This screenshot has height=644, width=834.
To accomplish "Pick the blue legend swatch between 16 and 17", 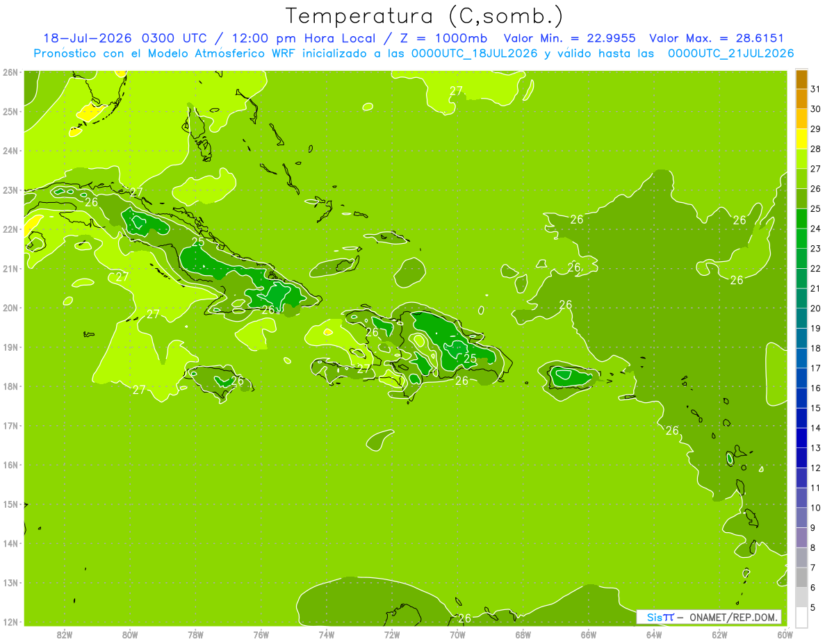I will [801, 378].
